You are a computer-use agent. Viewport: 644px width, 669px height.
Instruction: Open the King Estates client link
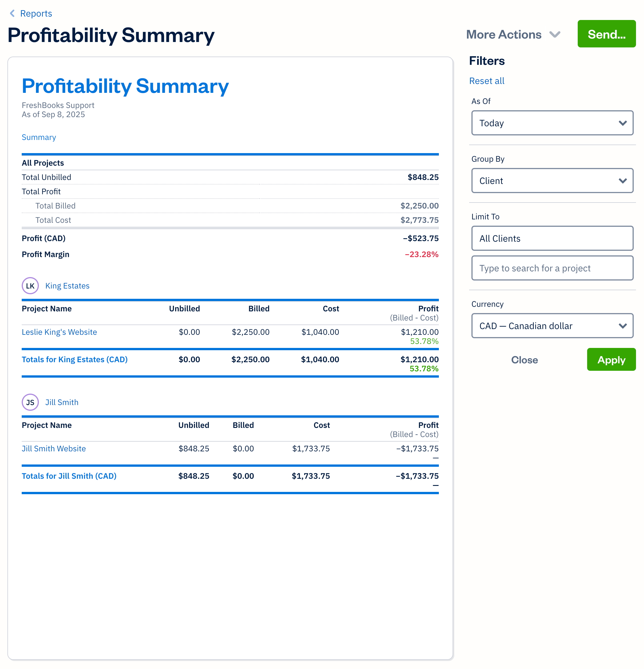pos(67,286)
